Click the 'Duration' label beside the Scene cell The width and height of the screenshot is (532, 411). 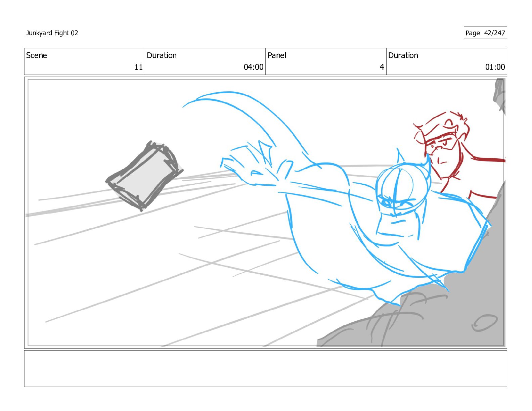[162, 55]
